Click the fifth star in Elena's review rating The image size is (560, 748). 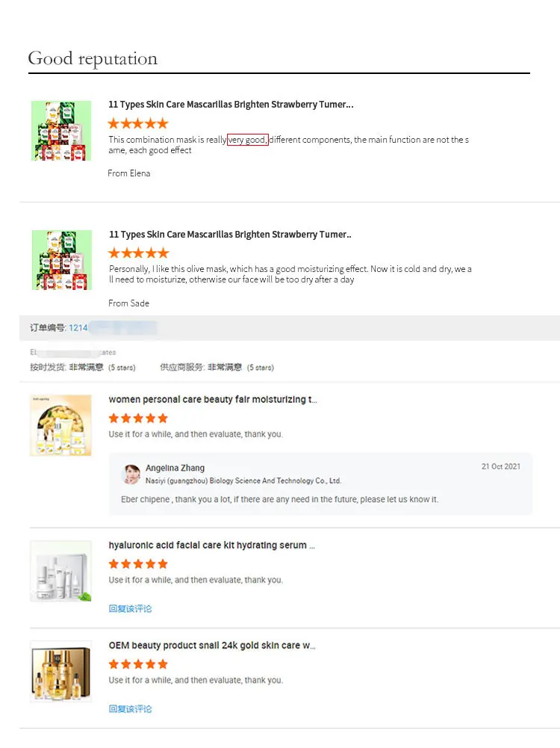coord(163,123)
